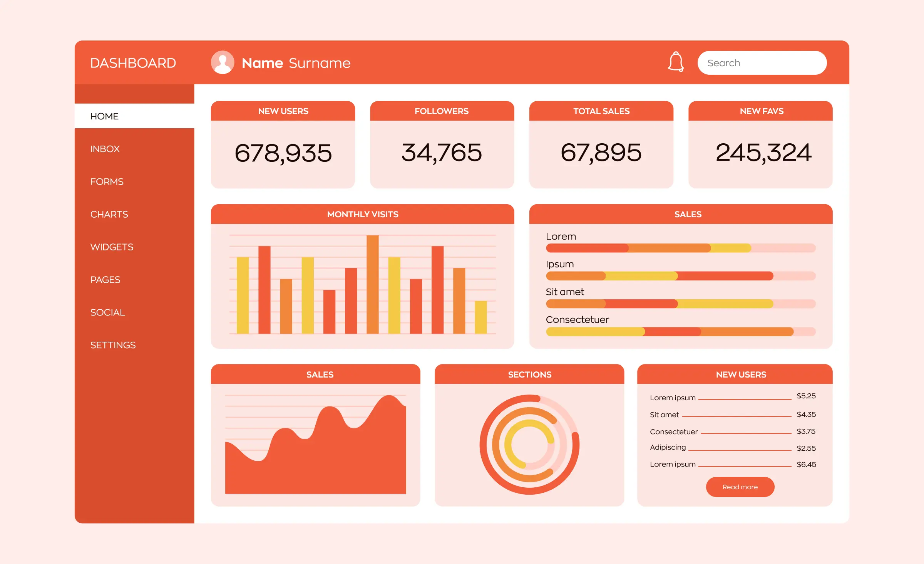
Task: Click the user profile avatar icon
Action: pyautogui.click(x=223, y=63)
